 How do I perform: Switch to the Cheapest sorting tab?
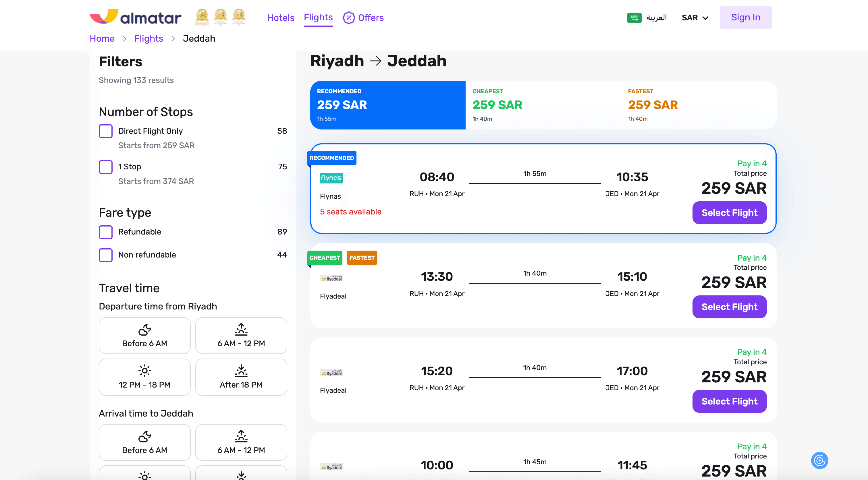(x=543, y=105)
